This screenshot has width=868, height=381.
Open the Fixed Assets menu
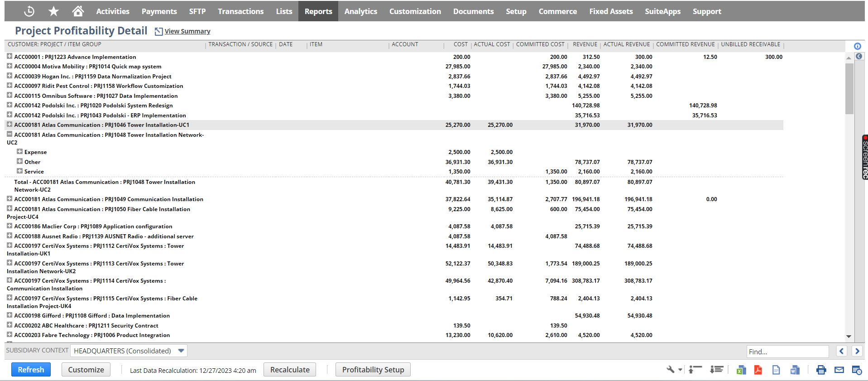click(611, 11)
